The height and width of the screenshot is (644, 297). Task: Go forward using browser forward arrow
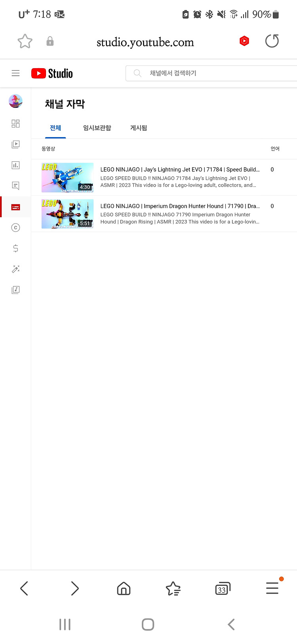(74, 589)
